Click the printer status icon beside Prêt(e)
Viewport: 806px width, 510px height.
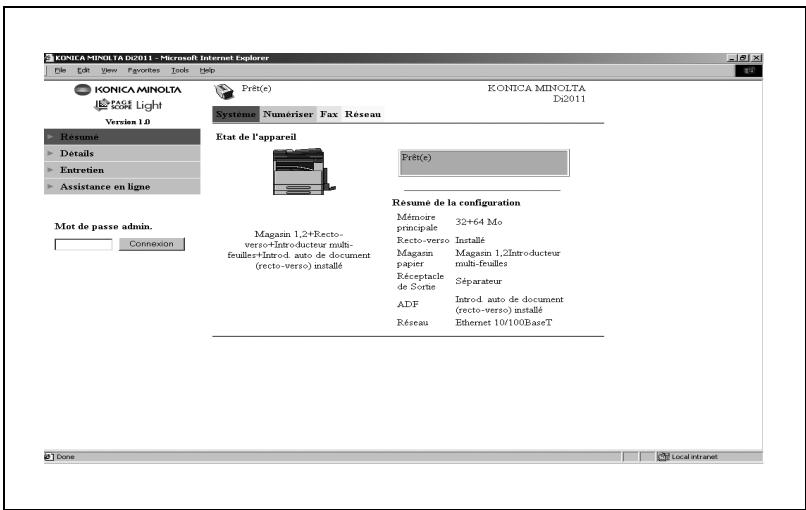click(x=224, y=92)
